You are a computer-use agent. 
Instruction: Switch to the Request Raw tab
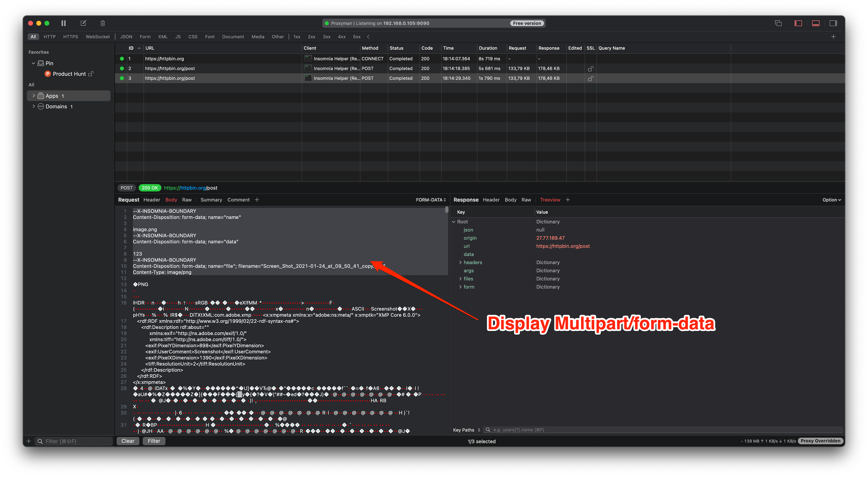click(x=187, y=200)
